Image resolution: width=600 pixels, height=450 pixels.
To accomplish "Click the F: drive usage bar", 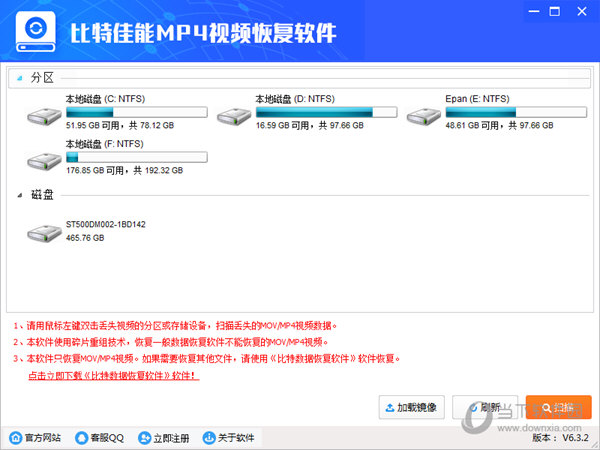I will click(137, 157).
